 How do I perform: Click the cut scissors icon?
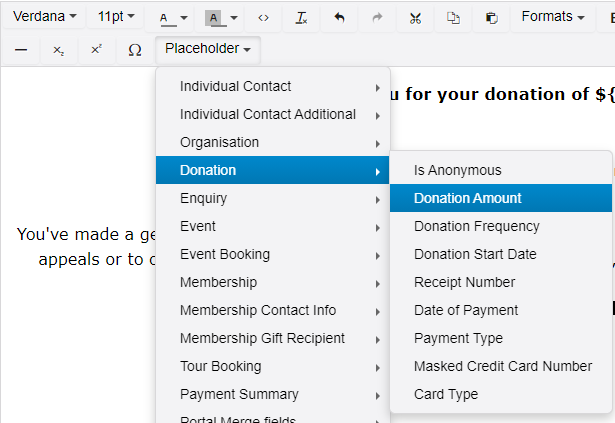416,18
